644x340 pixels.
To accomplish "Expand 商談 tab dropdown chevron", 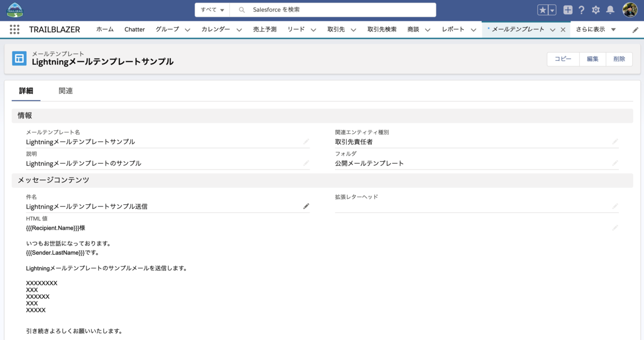I will tap(428, 30).
